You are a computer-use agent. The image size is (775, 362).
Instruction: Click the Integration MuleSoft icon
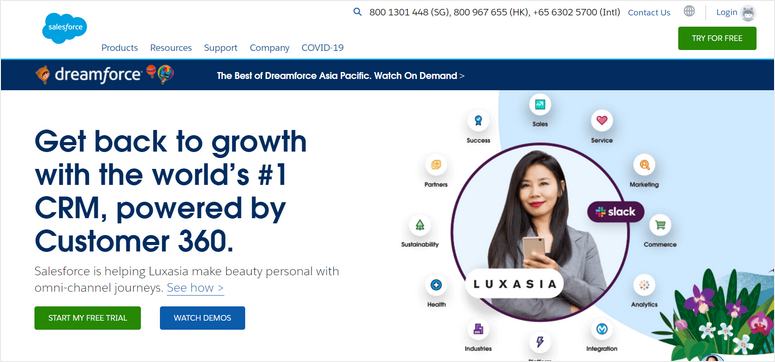pyautogui.click(x=602, y=329)
